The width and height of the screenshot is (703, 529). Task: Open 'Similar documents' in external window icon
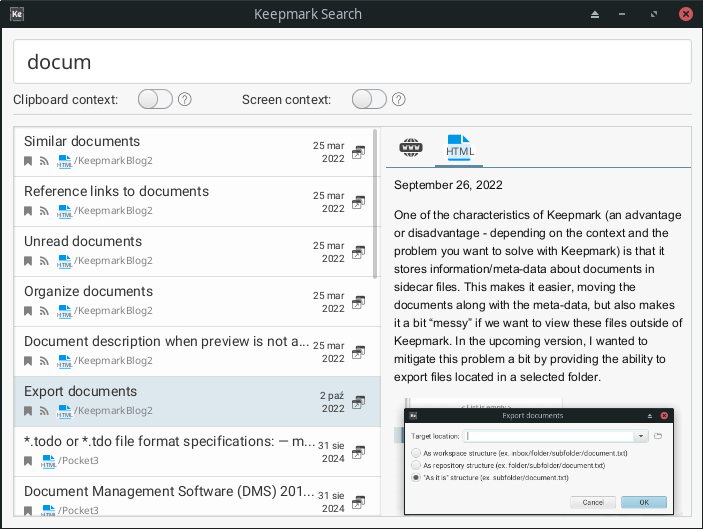pos(358,152)
